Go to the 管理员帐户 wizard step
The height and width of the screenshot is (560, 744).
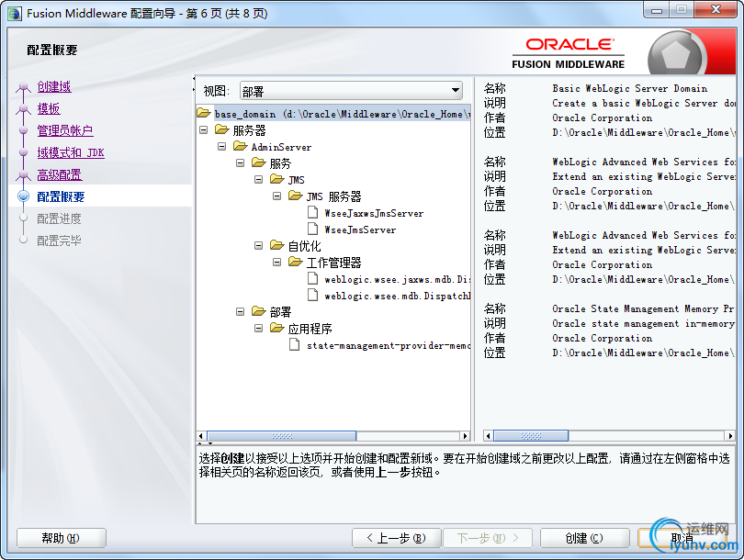[65, 130]
